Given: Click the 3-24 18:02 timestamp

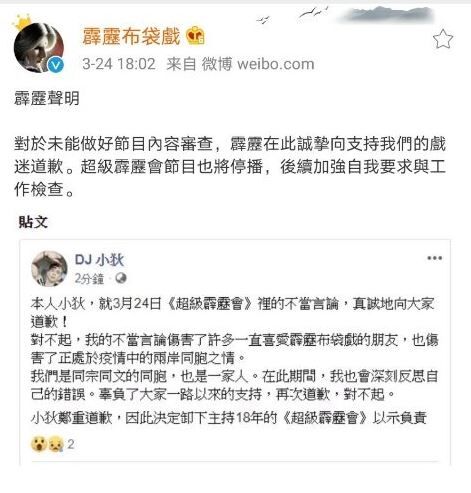Looking at the screenshot, I should pos(119,64).
